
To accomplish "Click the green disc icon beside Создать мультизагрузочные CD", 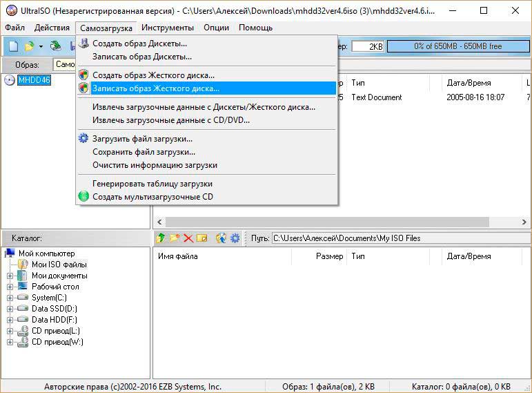I will coord(83,196).
